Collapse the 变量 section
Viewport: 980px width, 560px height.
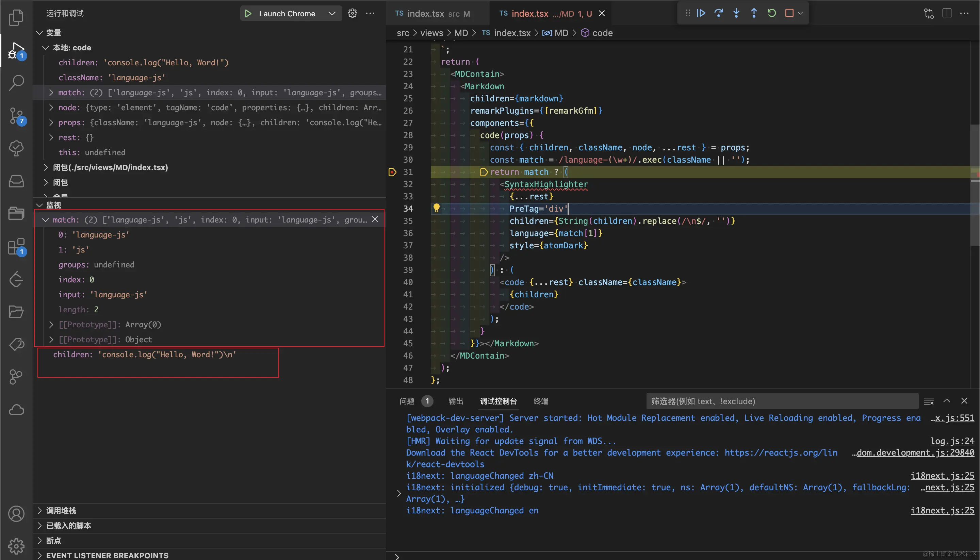click(x=39, y=33)
